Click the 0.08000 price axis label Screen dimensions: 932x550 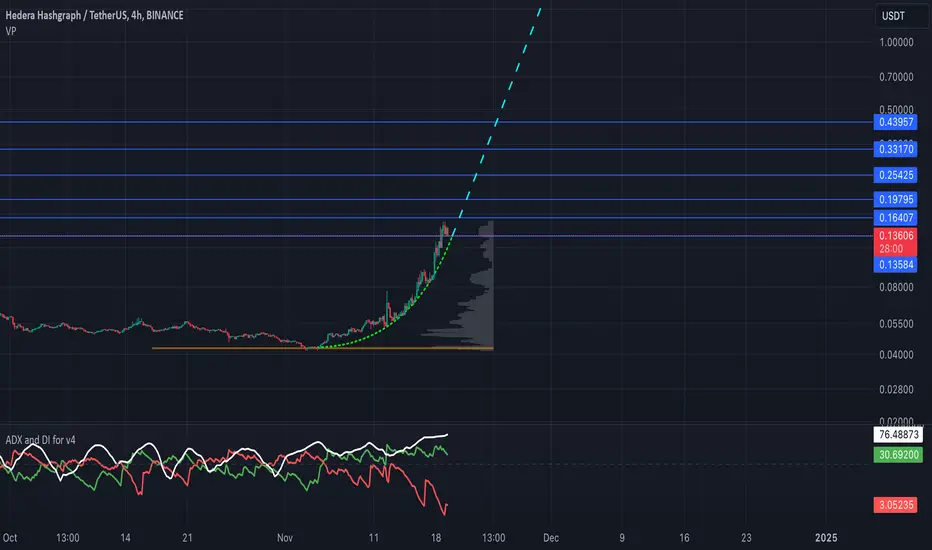(x=896, y=287)
